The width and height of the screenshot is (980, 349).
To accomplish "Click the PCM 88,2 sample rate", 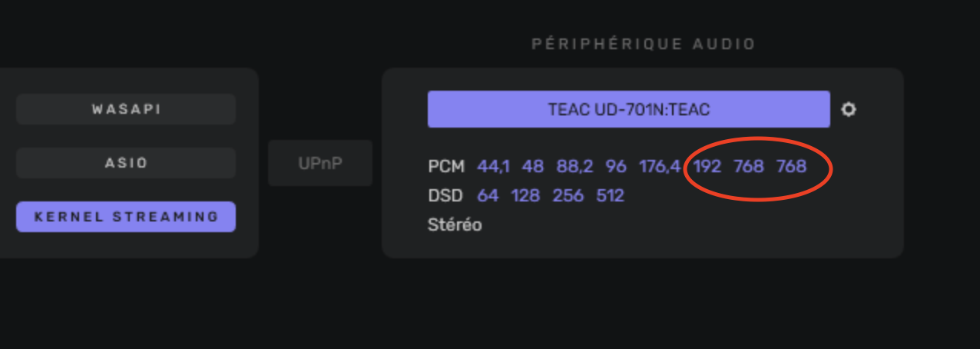I will [x=574, y=166].
